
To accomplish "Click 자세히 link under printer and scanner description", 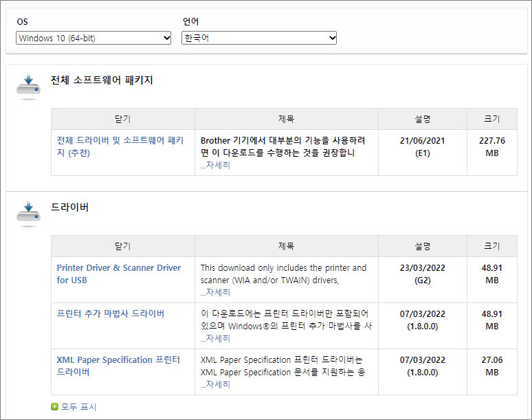I will 215,292.
